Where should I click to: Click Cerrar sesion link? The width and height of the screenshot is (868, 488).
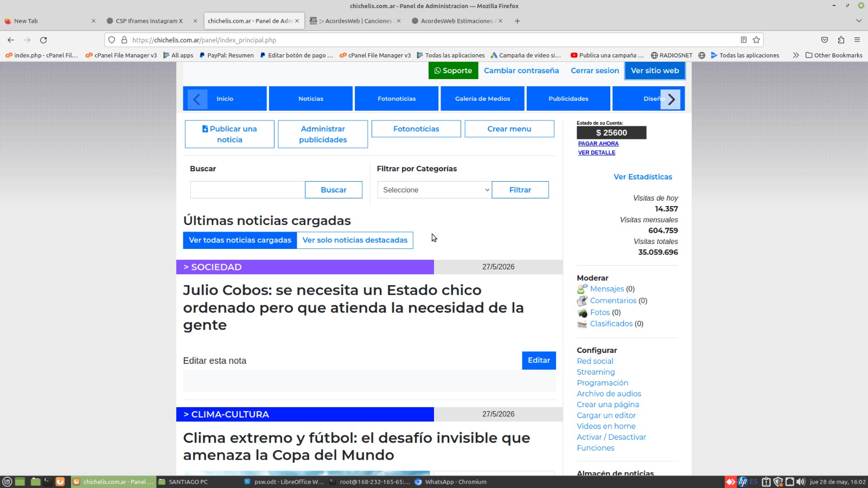(x=595, y=70)
